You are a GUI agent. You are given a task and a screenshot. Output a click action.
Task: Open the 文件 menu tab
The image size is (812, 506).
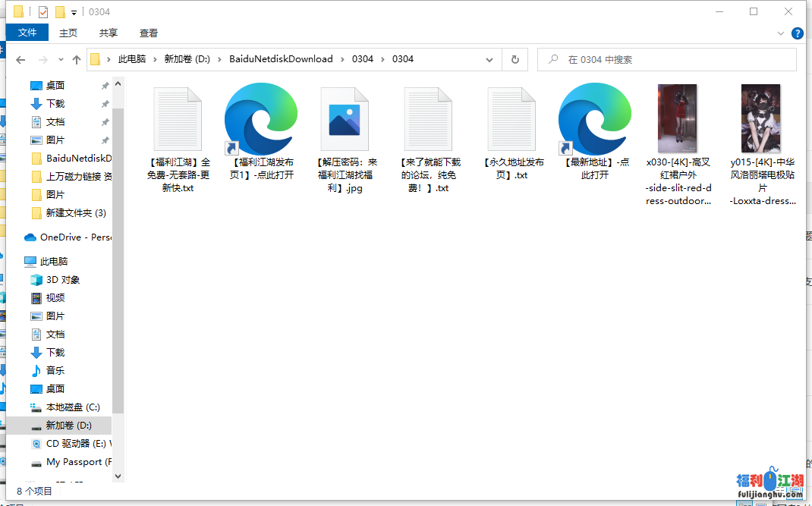point(27,33)
